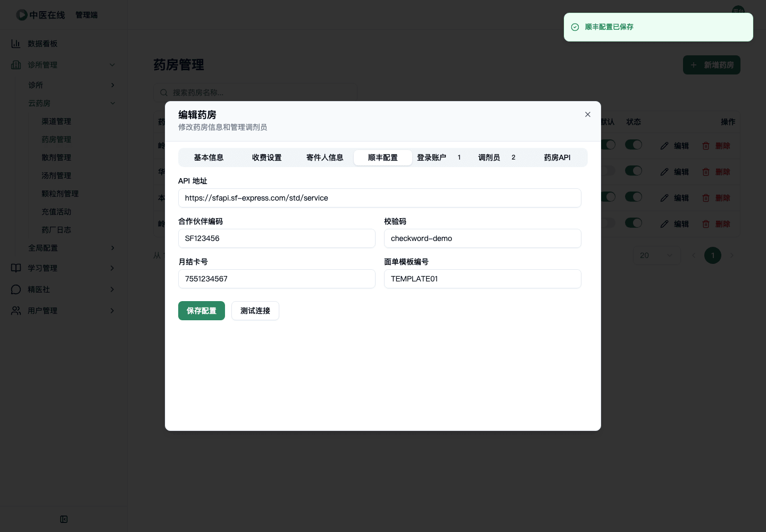This screenshot has height=532, width=766.
Task: Click the 测试连接 button
Action: 255,311
